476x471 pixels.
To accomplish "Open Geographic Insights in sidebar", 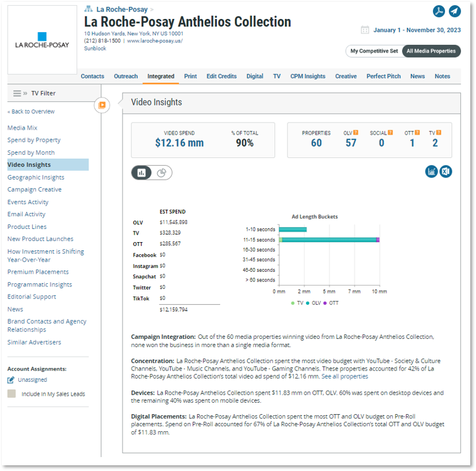I will point(36,178).
